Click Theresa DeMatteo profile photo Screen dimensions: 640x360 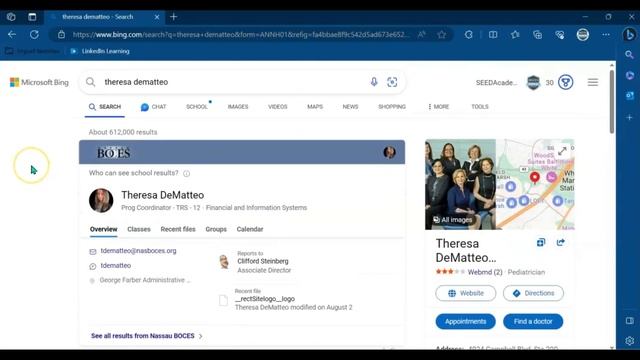101,200
